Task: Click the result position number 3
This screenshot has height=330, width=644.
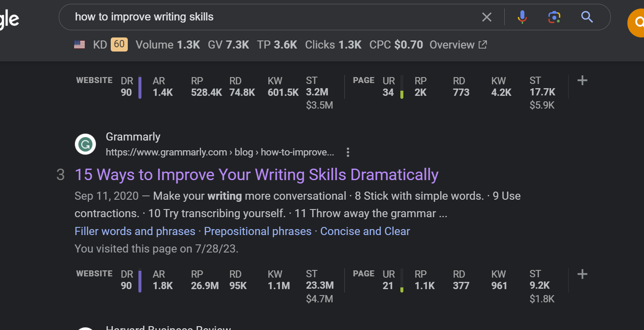Action: pyautogui.click(x=60, y=175)
